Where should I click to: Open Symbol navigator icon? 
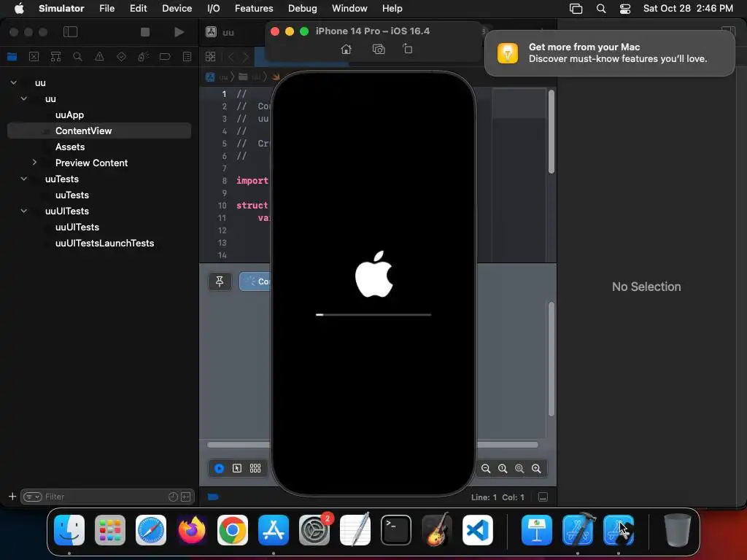coord(55,57)
